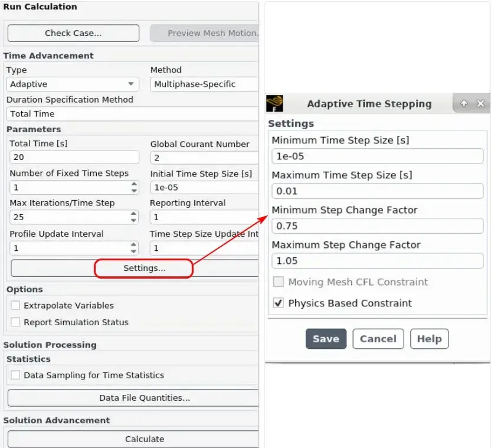Toggle the Report Simulation Status checkbox

pyautogui.click(x=15, y=322)
